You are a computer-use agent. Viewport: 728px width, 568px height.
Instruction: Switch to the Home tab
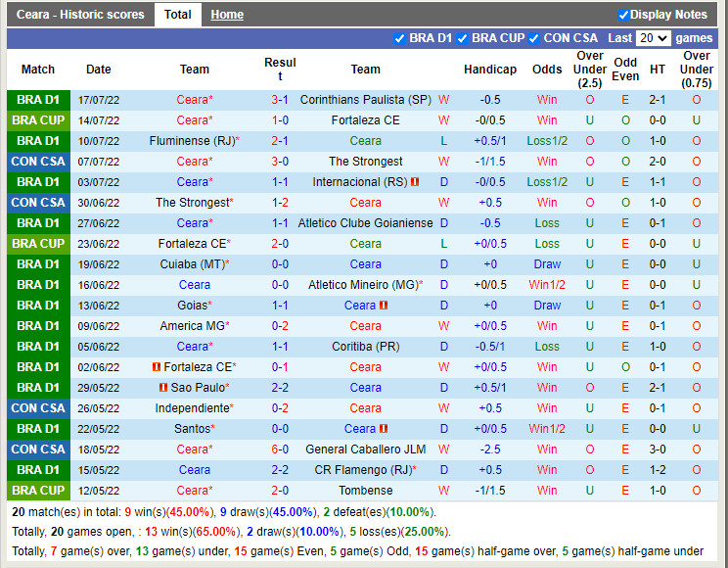(x=227, y=15)
